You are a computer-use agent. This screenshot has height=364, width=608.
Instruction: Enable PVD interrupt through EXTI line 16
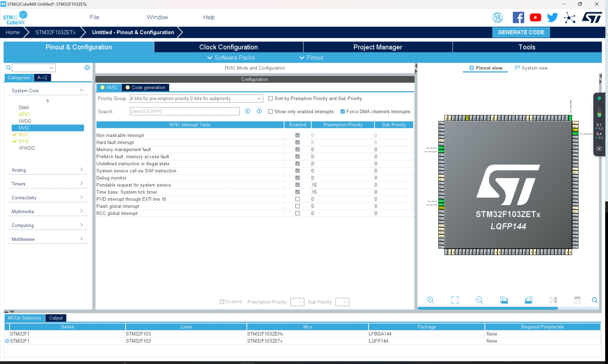297,199
